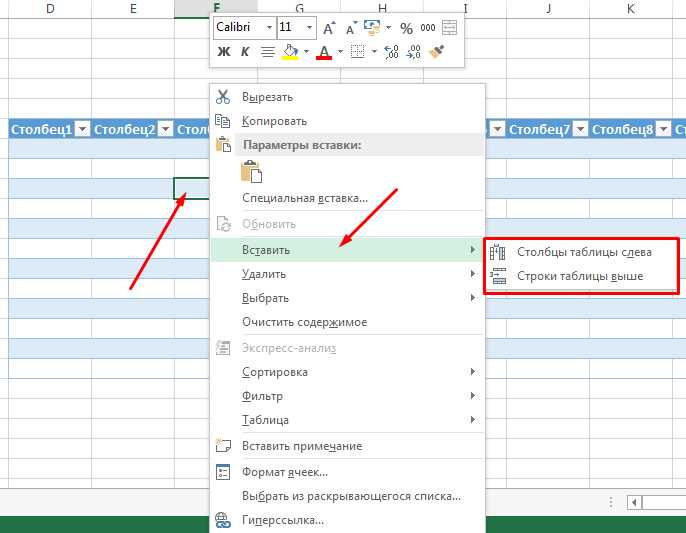Apply thousands separator 000 format
Viewport: 686px width, 533px height.
click(x=427, y=28)
